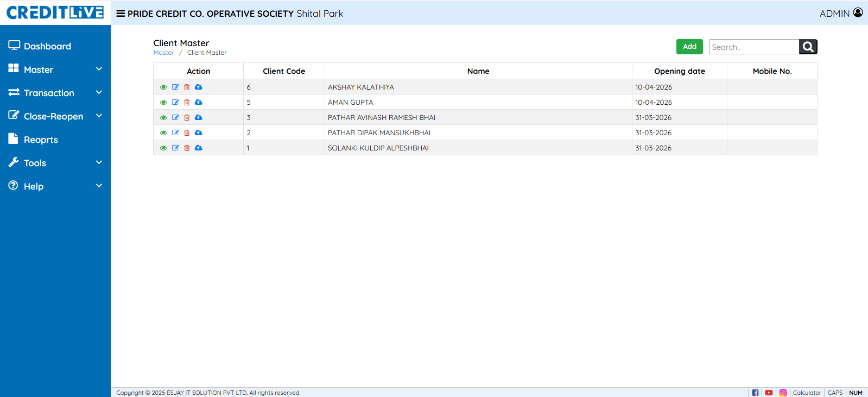View SOLANKI KULDIP ALPESHBHAI via eye icon
The width and height of the screenshot is (868, 397).
(x=163, y=148)
